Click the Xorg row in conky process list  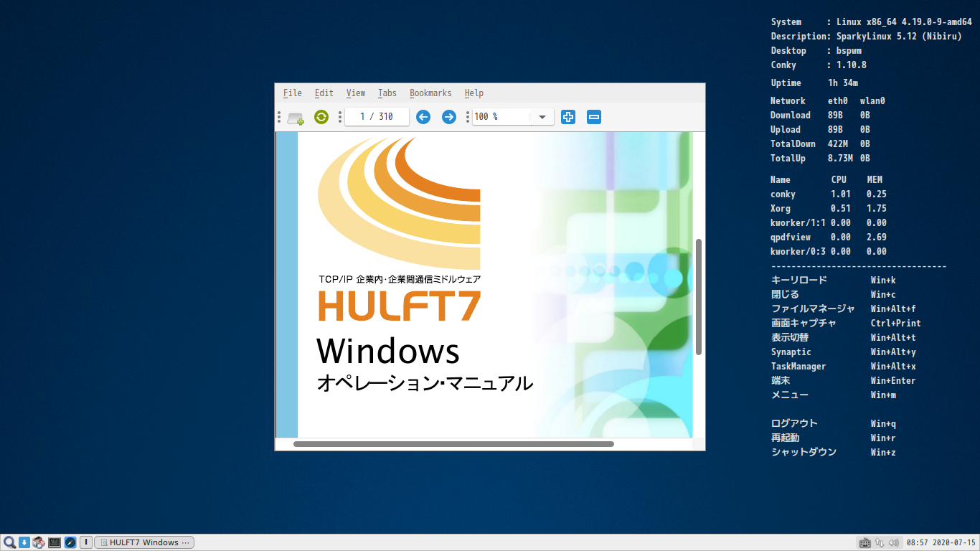click(x=829, y=208)
